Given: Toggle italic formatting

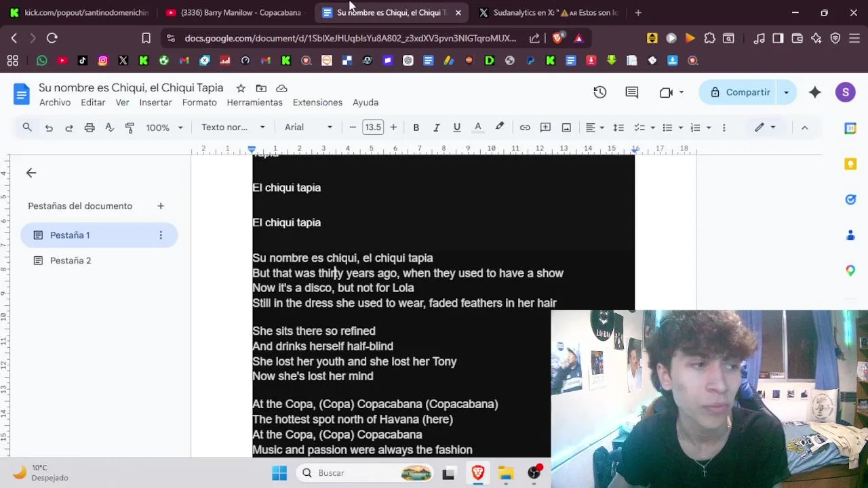Looking at the screenshot, I should pyautogui.click(x=437, y=127).
